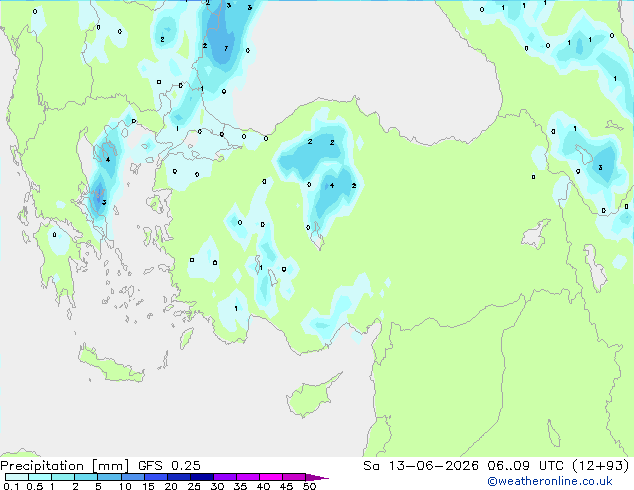This screenshot has height=490, width=634.
Task: Click the 25–30 mm navy legend swatch
Action: point(202,477)
